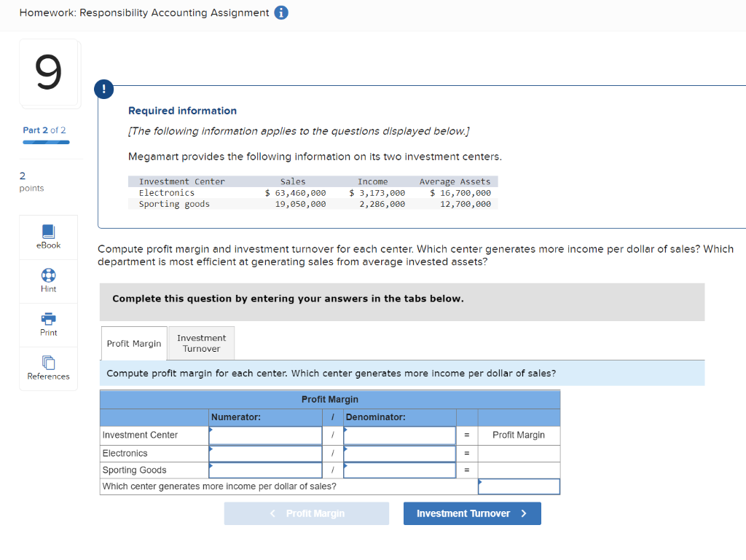Click the Numerator field for Sporting Goods
The height and width of the screenshot is (560, 746).
264,469
